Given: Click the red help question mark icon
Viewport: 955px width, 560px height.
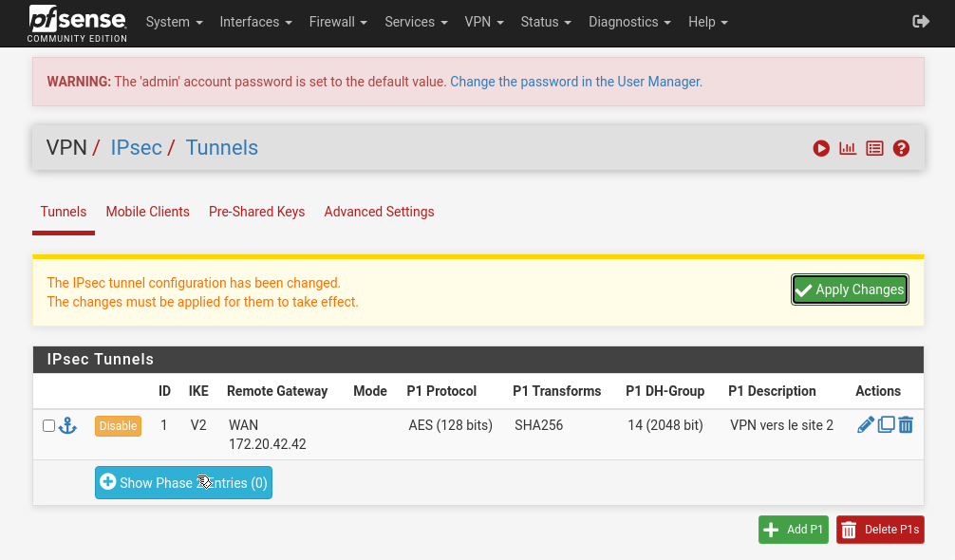Looking at the screenshot, I should click(x=901, y=148).
